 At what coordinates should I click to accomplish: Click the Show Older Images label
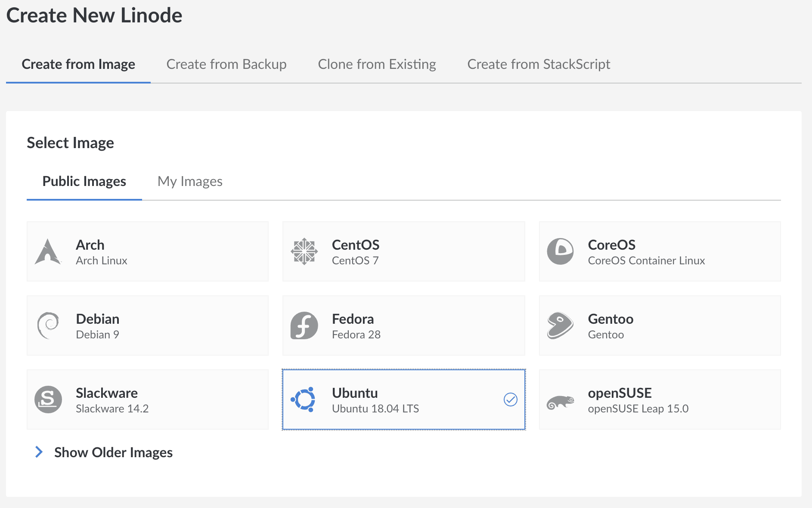coord(113,452)
